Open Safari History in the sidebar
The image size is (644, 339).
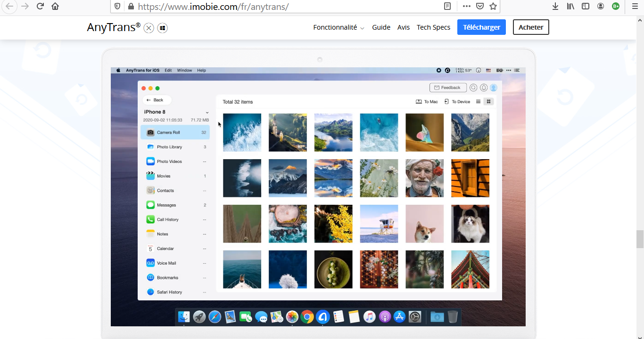point(175,292)
